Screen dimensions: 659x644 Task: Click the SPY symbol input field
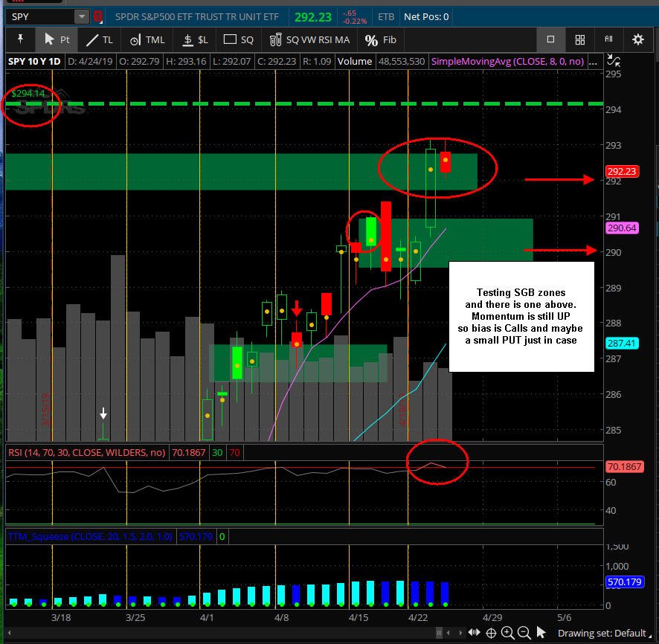coord(41,17)
